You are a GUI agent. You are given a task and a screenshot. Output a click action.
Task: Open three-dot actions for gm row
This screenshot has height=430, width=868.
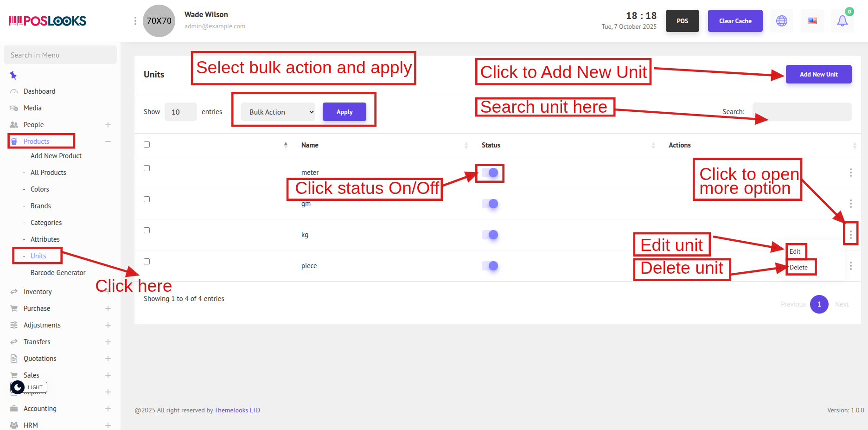click(x=850, y=204)
